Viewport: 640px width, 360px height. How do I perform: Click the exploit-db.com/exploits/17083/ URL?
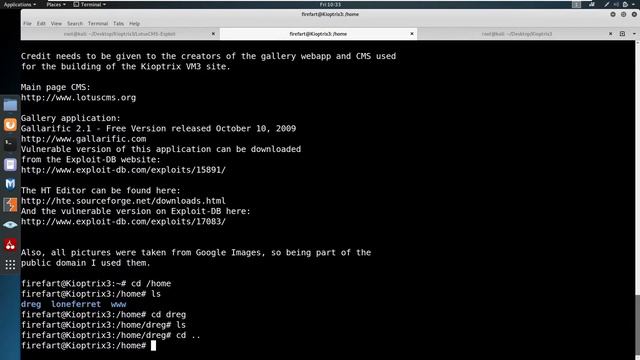click(x=123, y=222)
